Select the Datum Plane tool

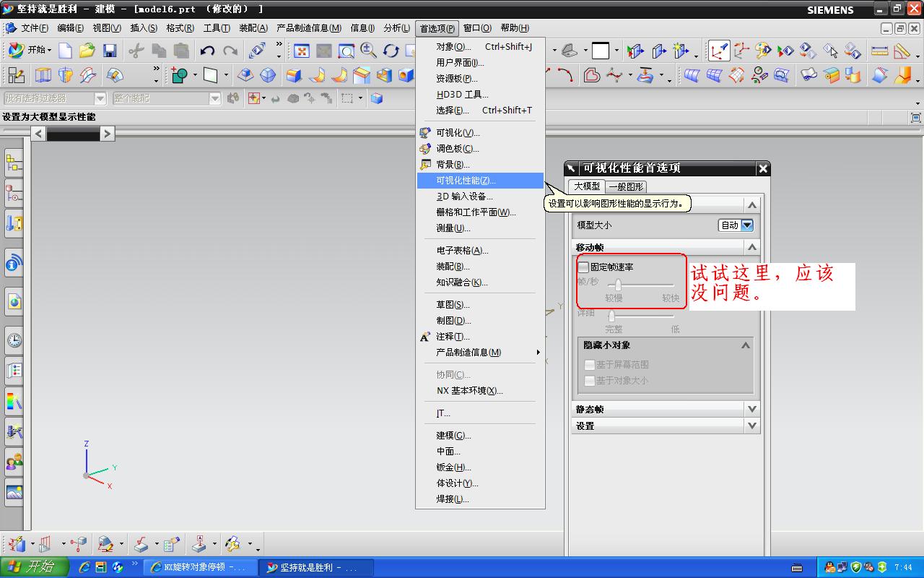coord(211,75)
